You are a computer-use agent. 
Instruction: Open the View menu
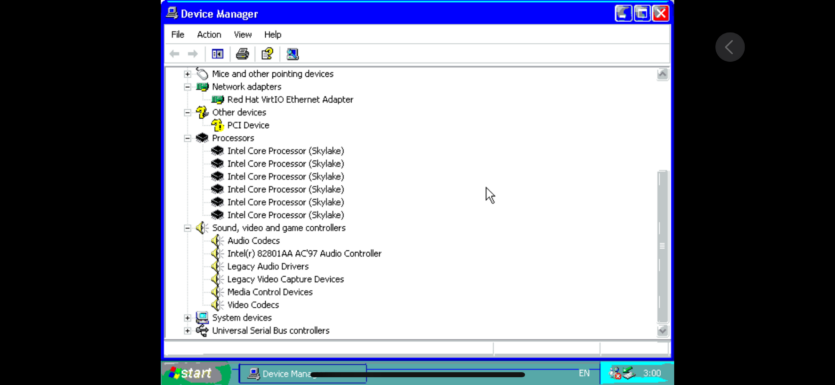pyautogui.click(x=243, y=35)
